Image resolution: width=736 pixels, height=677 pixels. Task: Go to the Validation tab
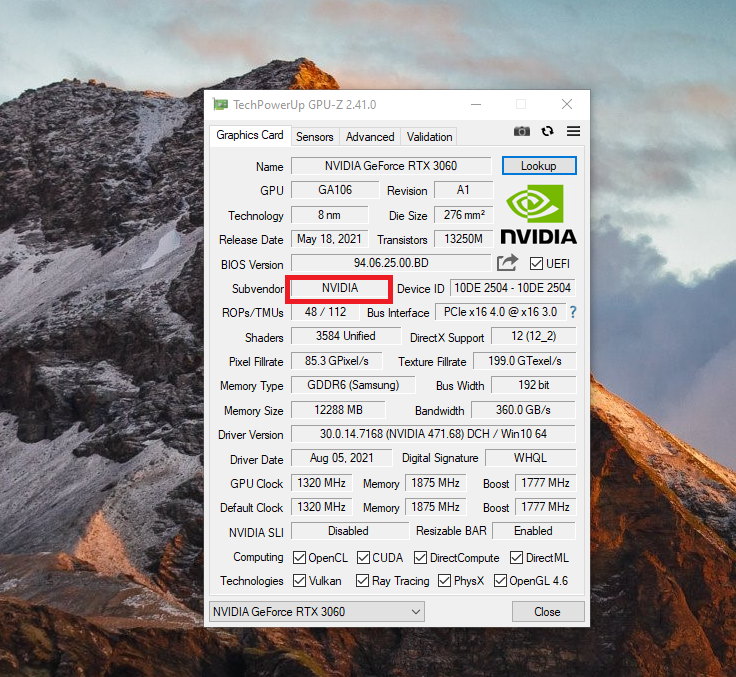pos(429,137)
